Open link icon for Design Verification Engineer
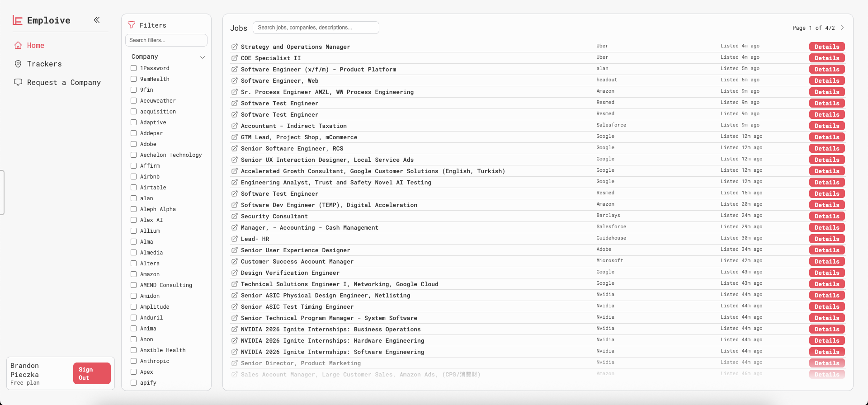The height and width of the screenshot is (405, 868). click(x=235, y=273)
